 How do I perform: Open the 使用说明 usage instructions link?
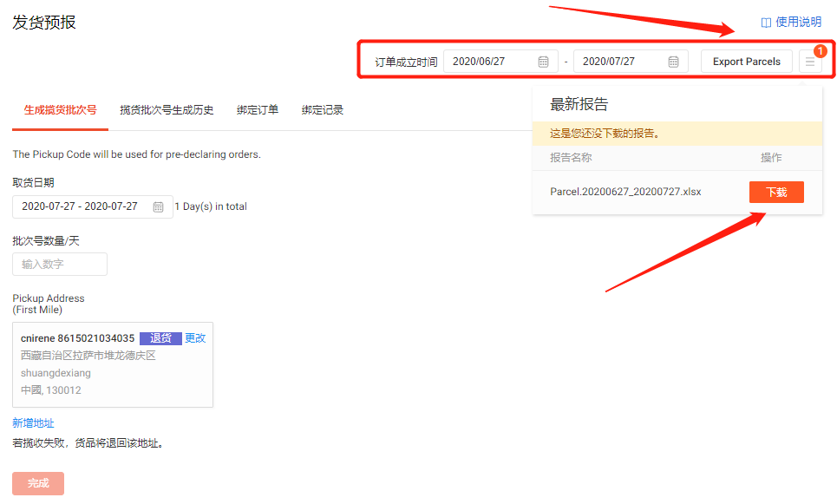[x=798, y=22]
